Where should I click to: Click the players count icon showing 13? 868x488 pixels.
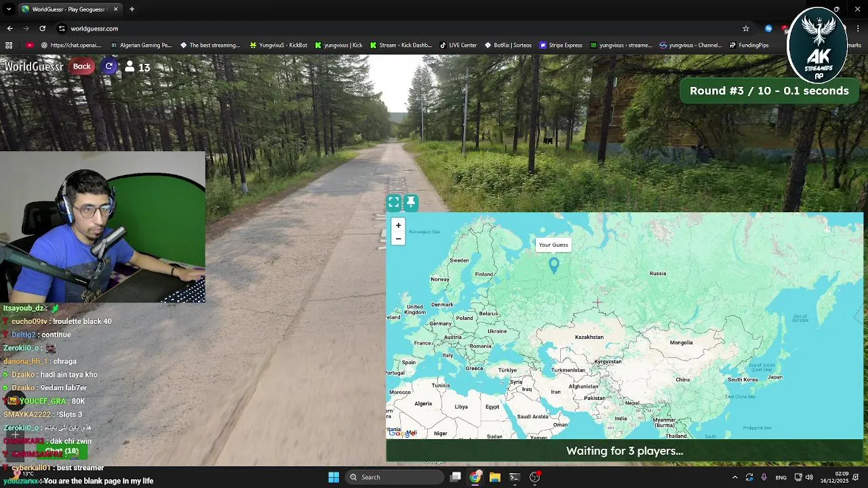pos(130,66)
